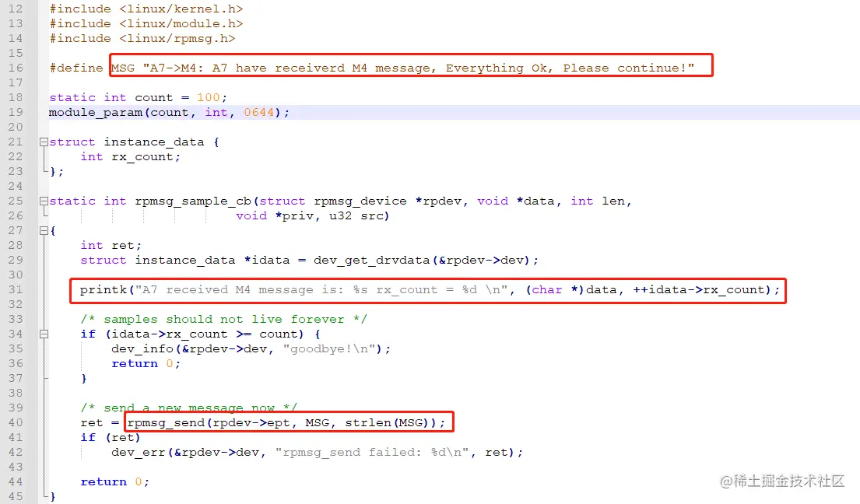
Task: Click 'static int count' on line 18
Action: tap(111, 97)
